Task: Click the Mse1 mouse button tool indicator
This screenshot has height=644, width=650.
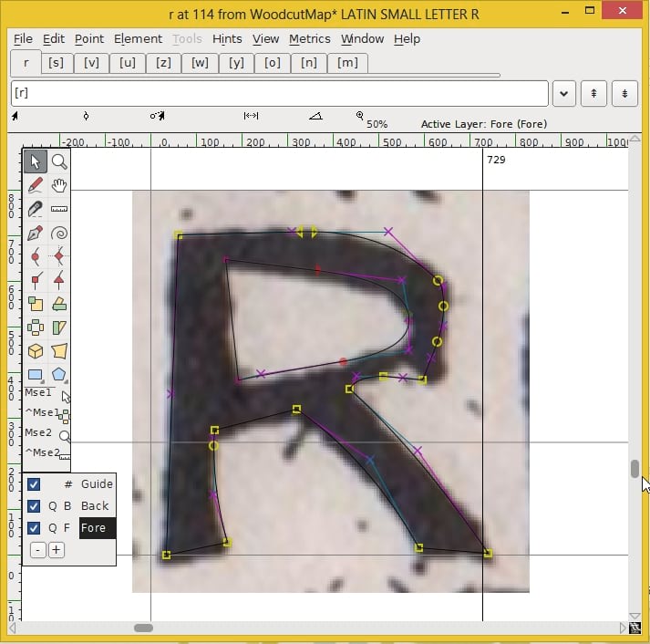Action: [46, 393]
